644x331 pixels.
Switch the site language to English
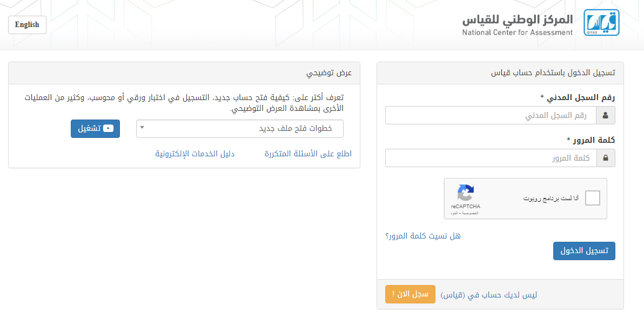coord(27,24)
